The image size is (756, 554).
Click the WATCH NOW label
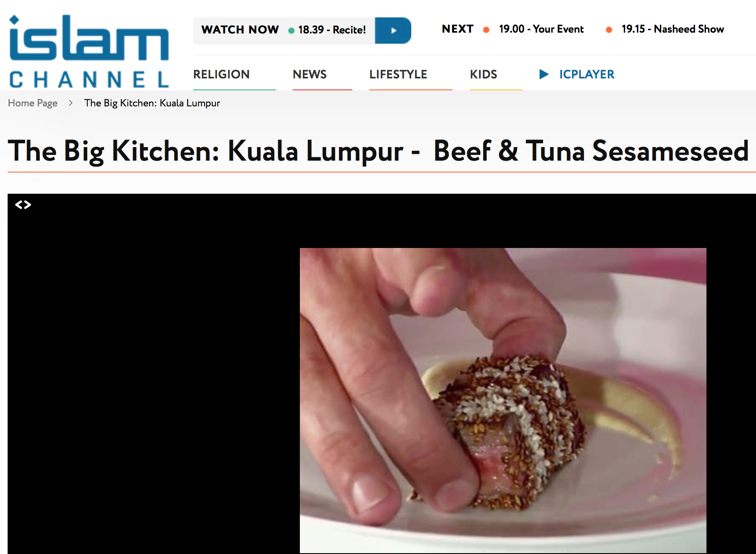(240, 30)
